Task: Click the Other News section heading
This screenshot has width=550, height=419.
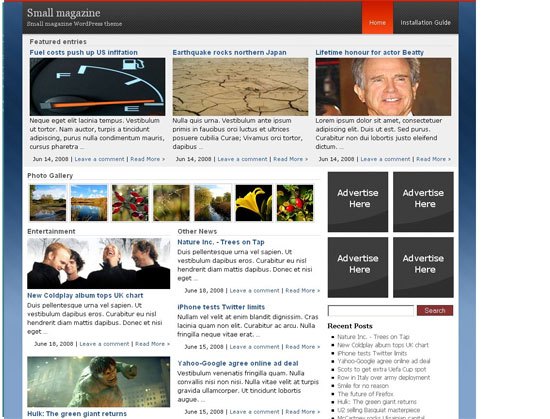Action: [x=197, y=231]
